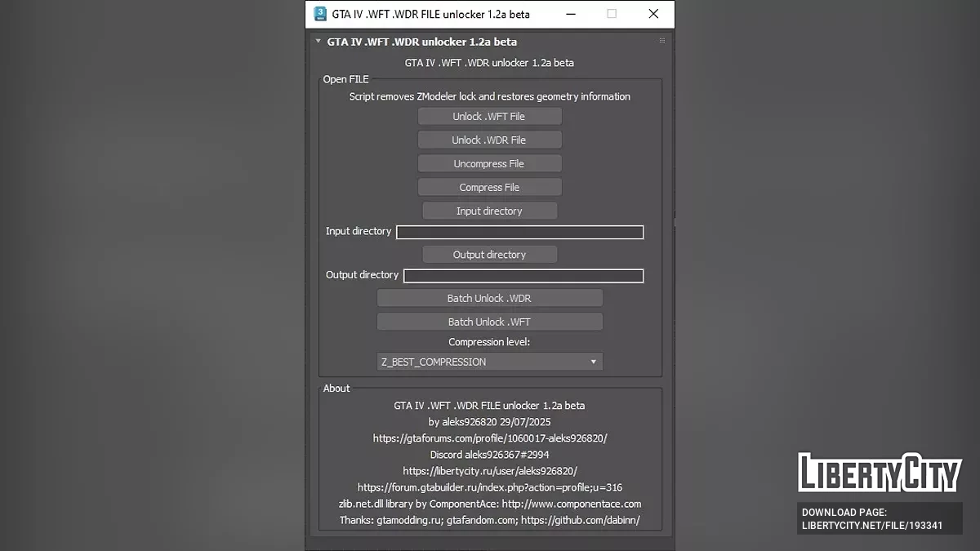980x551 pixels.
Task: Collapse the GTA IV unlocker rollout triangle
Action: 318,41
